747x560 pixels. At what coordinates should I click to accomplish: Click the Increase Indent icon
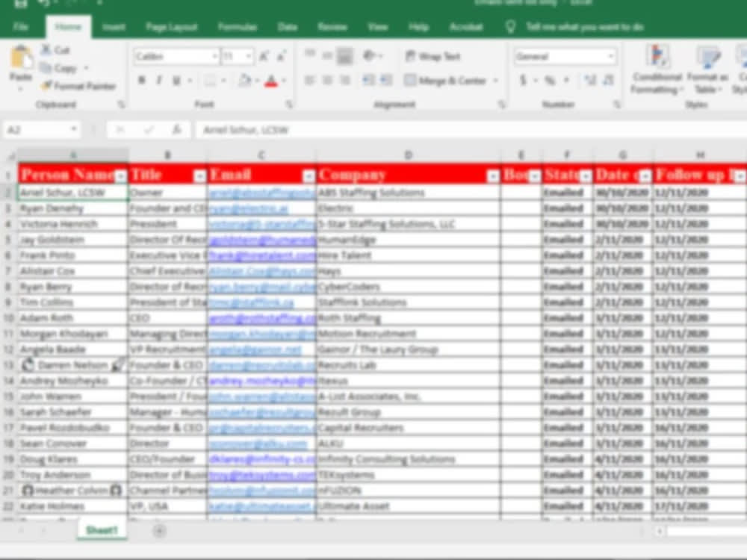(x=386, y=80)
